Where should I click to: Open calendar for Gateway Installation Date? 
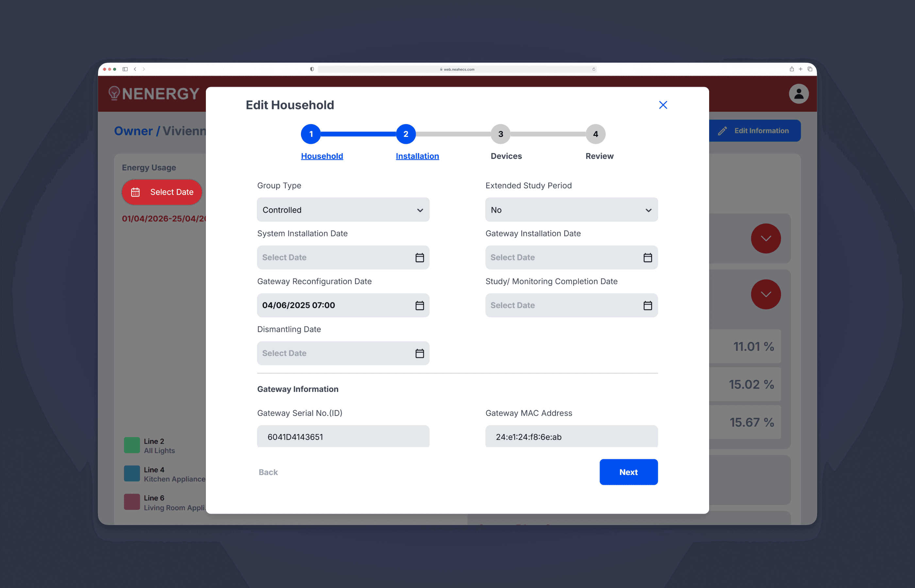[x=648, y=258]
